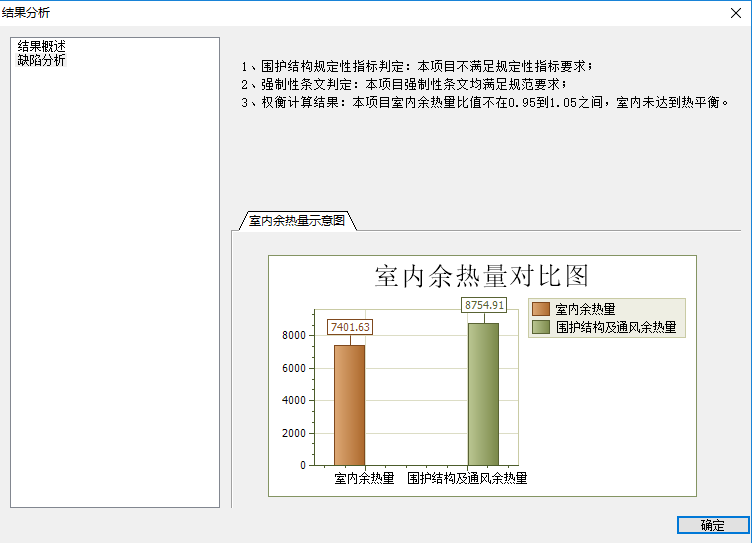Image resolution: width=752 pixels, height=543 pixels.
Task: Click the 2000 y-axis tick label
Action: click(294, 434)
